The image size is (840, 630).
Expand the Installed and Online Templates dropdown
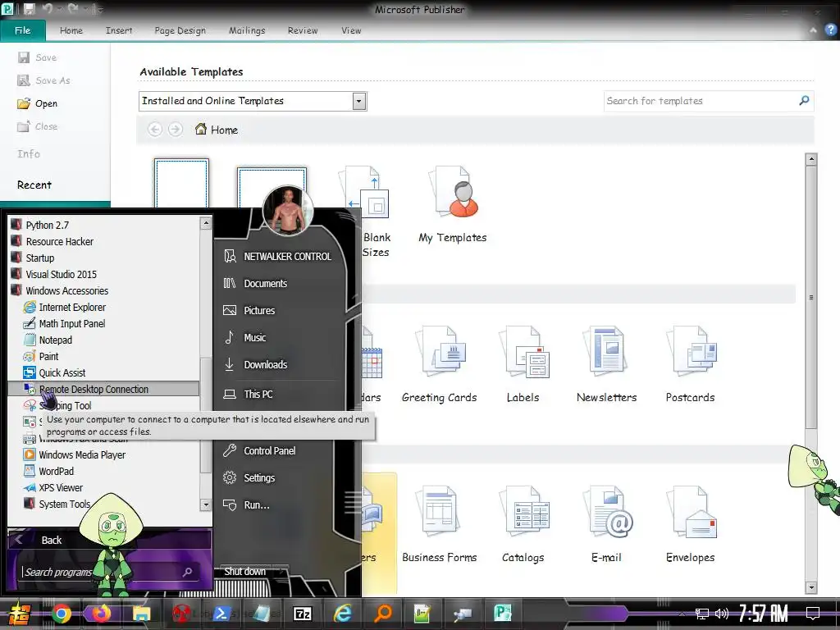tap(359, 101)
